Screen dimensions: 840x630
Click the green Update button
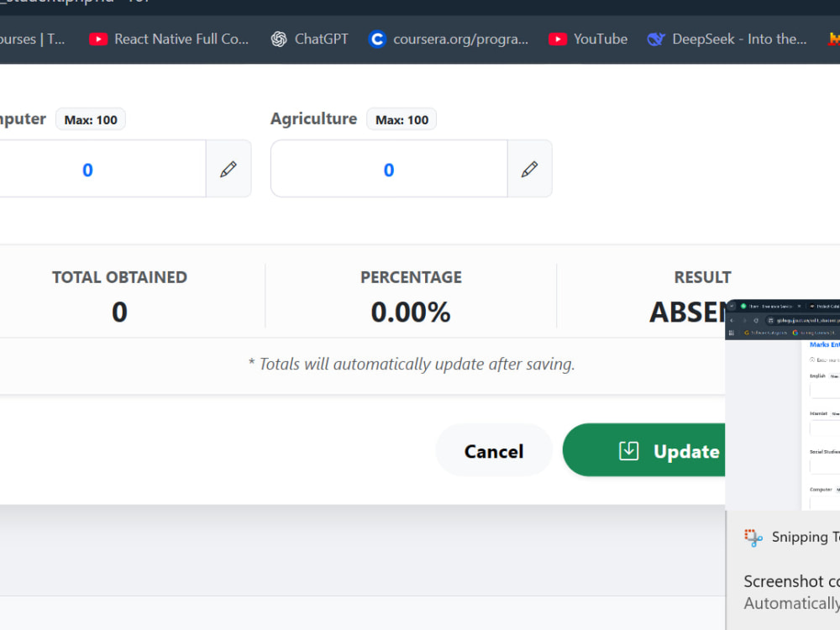point(644,450)
